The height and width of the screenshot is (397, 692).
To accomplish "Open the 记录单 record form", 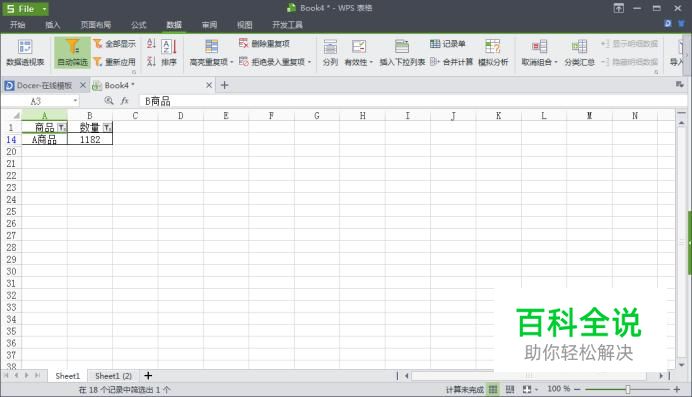I will click(448, 44).
